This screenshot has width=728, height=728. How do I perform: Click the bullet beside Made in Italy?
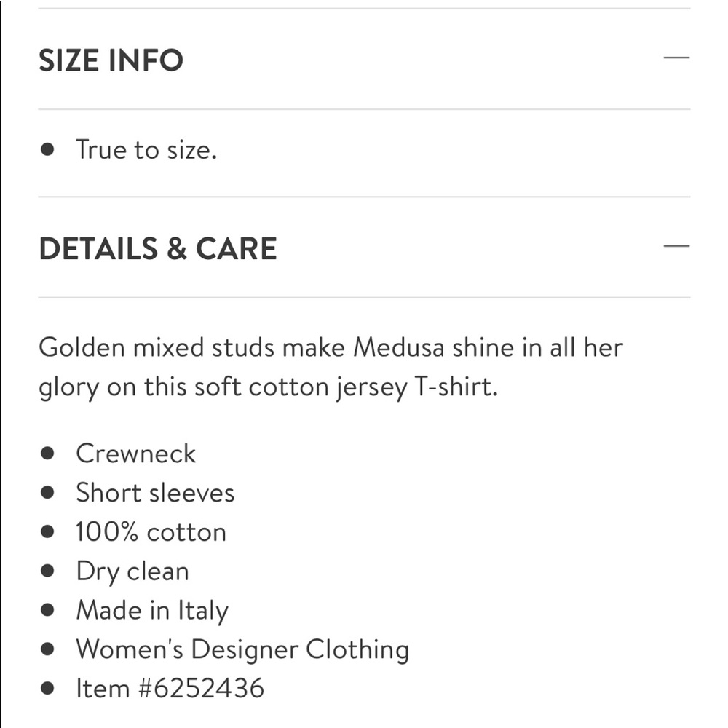pos(47,609)
